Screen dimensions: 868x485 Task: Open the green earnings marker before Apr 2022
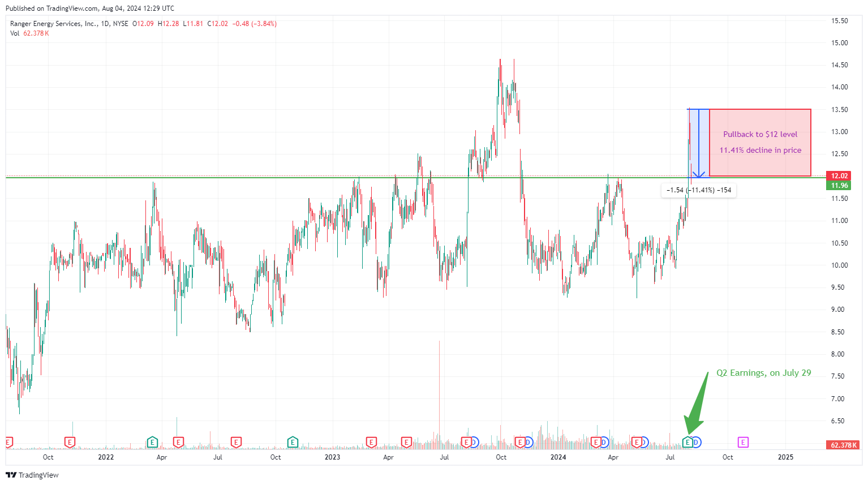click(x=152, y=442)
